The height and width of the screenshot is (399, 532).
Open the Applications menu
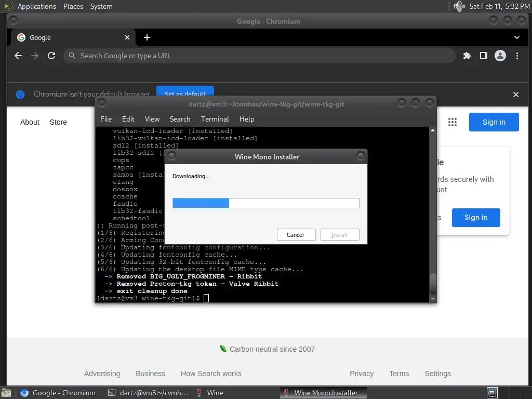(x=37, y=6)
